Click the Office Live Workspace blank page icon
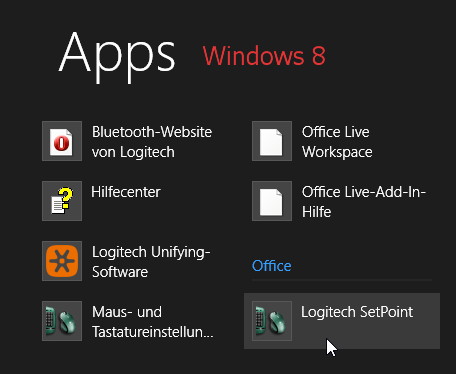The height and width of the screenshot is (374, 456). click(x=272, y=141)
